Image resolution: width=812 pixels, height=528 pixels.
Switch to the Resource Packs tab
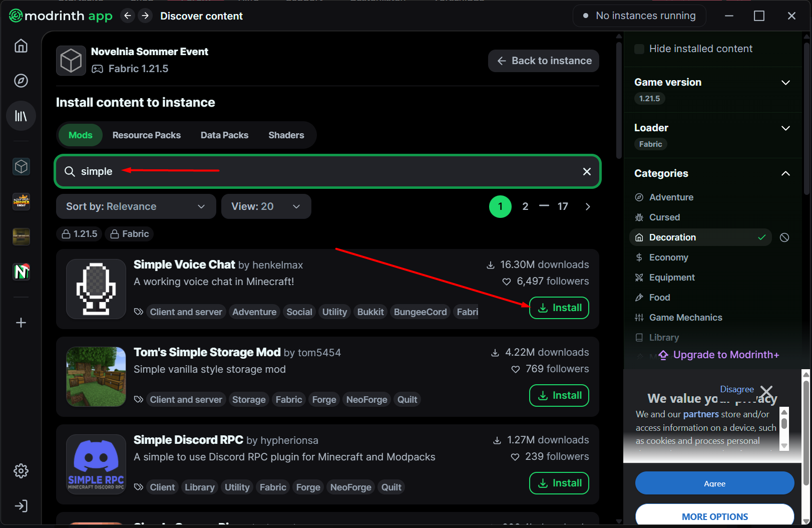click(x=147, y=135)
